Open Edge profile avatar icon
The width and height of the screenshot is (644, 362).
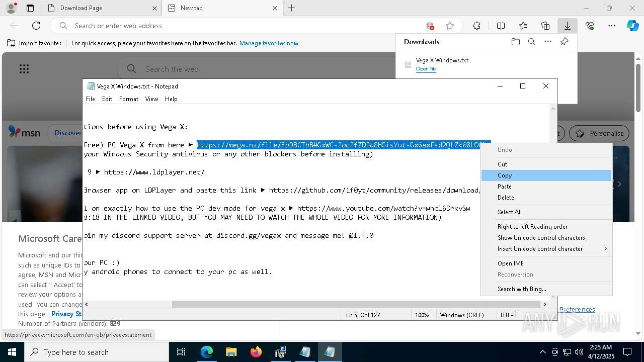click(11, 8)
